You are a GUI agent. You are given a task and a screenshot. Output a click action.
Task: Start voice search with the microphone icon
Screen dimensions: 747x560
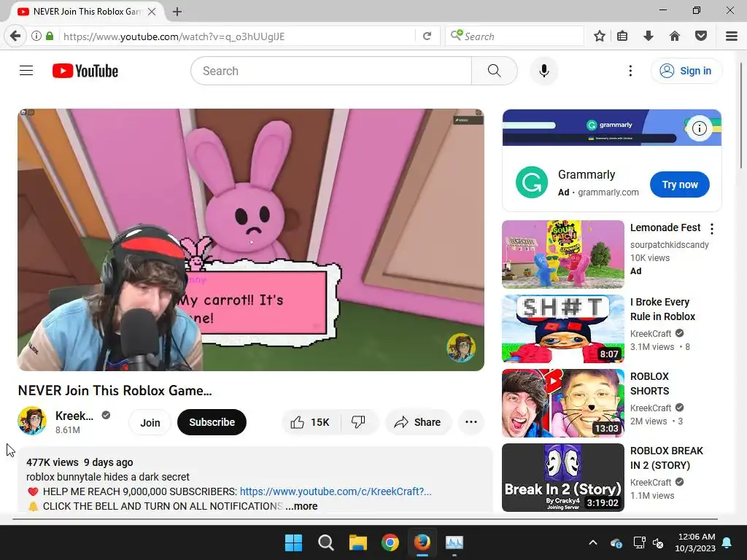pyautogui.click(x=543, y=71)
